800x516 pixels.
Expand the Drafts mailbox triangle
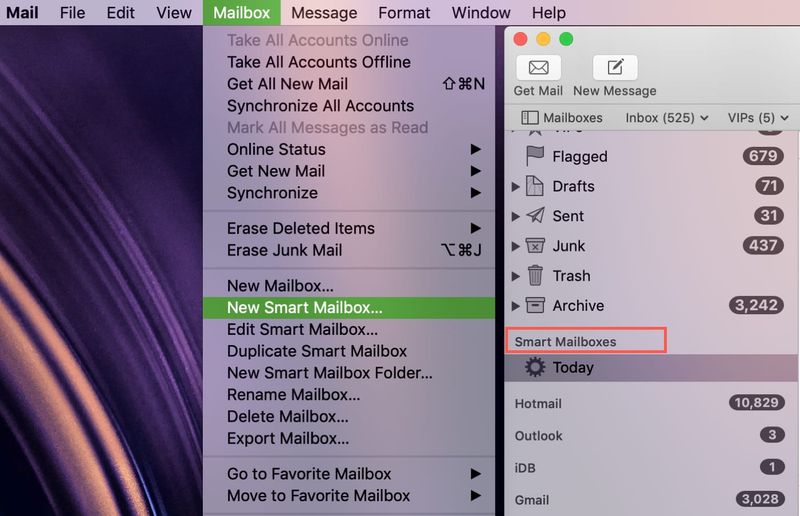coord(515,187)
